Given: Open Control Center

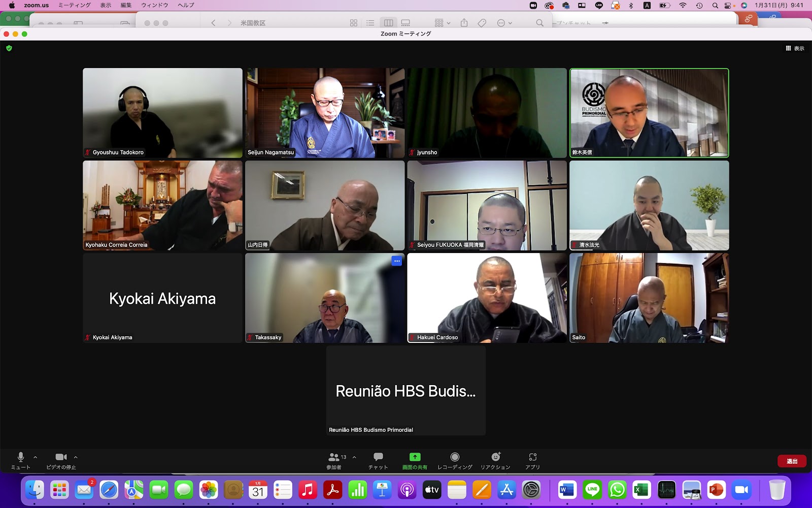Looking at the screenshot, I should coord(728,6).
